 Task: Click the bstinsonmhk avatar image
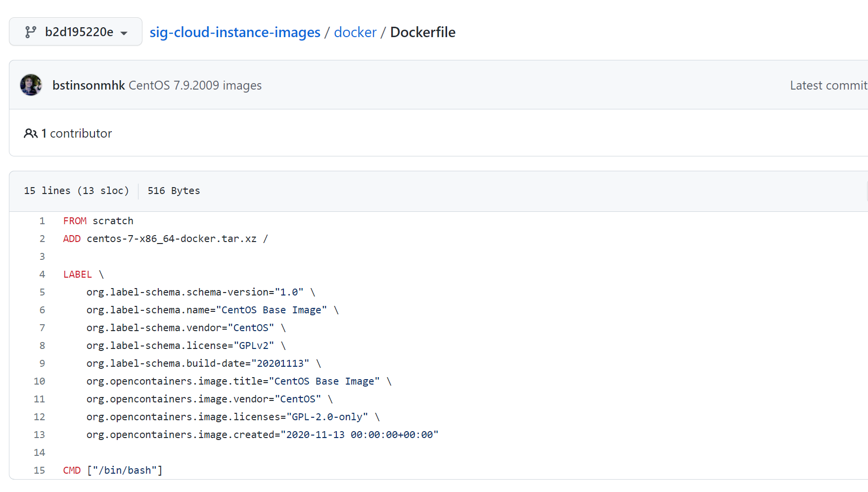tap(31, 85)
